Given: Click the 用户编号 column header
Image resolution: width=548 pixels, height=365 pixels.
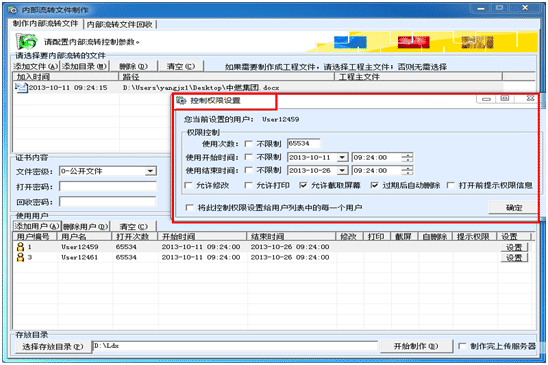Looking at the screenshot, I should [35, 236].
